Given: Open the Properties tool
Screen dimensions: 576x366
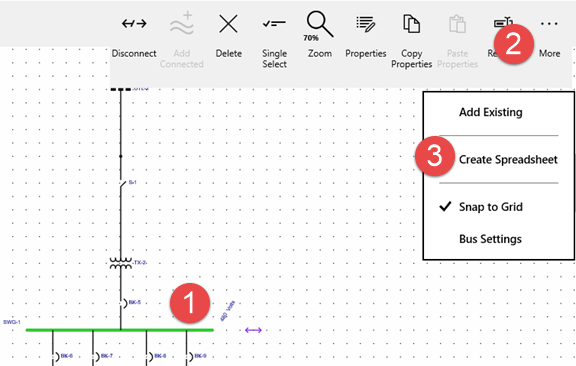Looking at the screenshot, I should 366,24.
